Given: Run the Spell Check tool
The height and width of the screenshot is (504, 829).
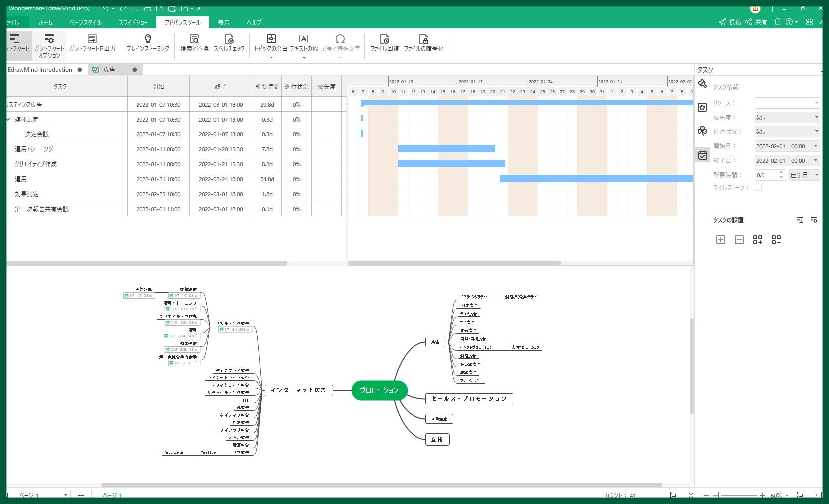Looking at the screenshot, I should click(229, 39).
